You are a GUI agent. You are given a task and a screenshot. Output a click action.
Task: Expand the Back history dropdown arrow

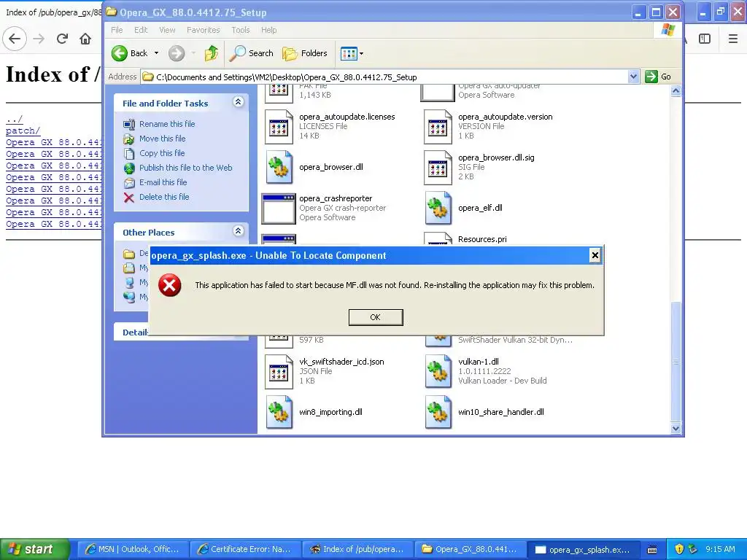click(156, 53)
